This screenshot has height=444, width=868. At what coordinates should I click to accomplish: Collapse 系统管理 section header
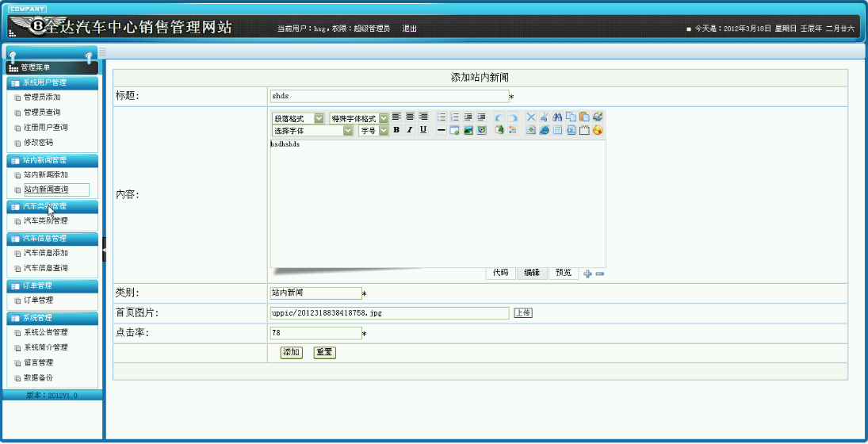52,318
